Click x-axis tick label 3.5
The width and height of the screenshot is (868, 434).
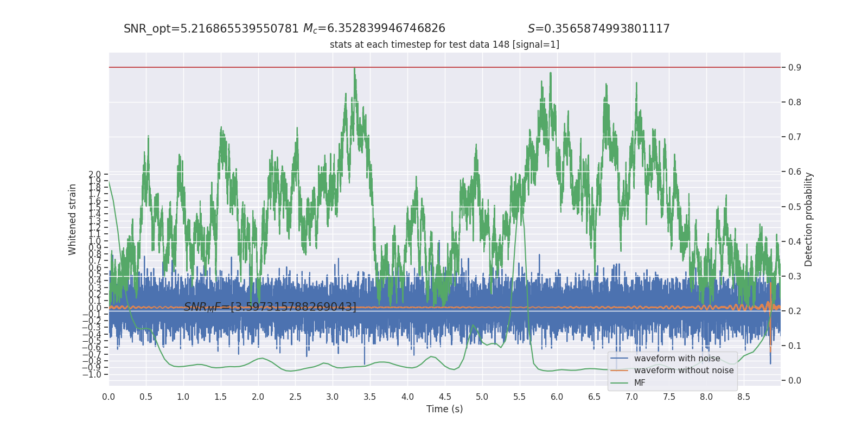[x=370, y=397]
